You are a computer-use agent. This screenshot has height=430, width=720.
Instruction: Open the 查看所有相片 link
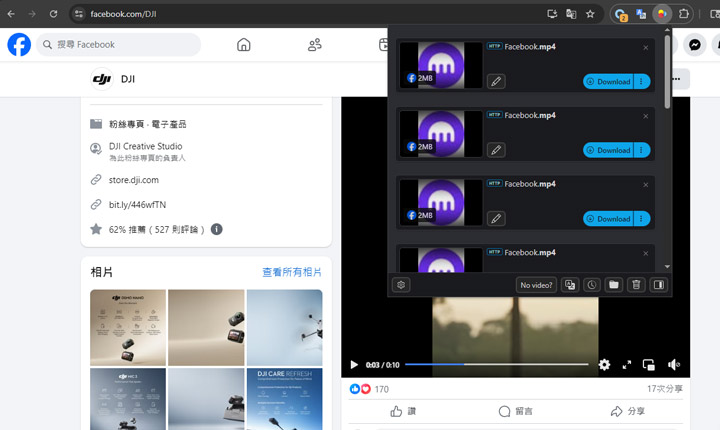[x=292, y=272]
